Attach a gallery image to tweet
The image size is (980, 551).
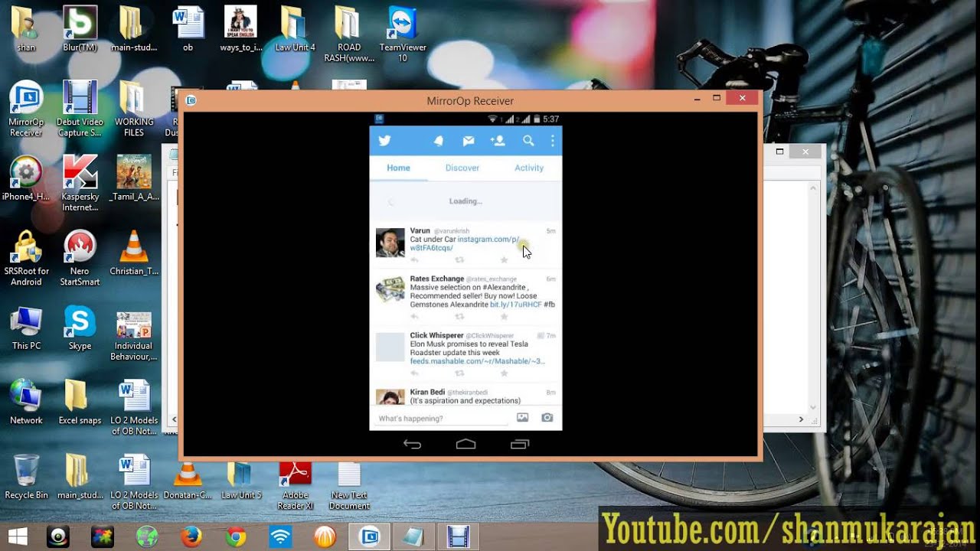click(522, 418)
